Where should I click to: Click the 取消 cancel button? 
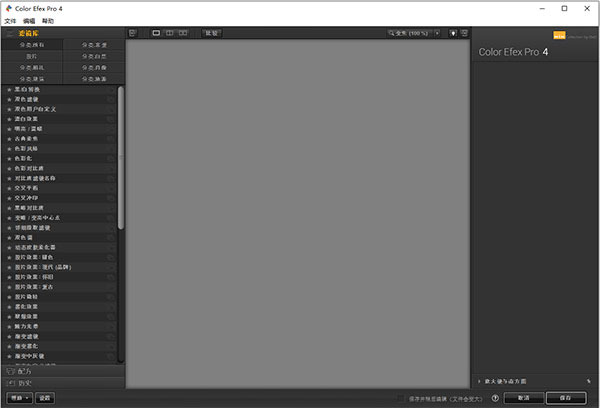[524, 398]
